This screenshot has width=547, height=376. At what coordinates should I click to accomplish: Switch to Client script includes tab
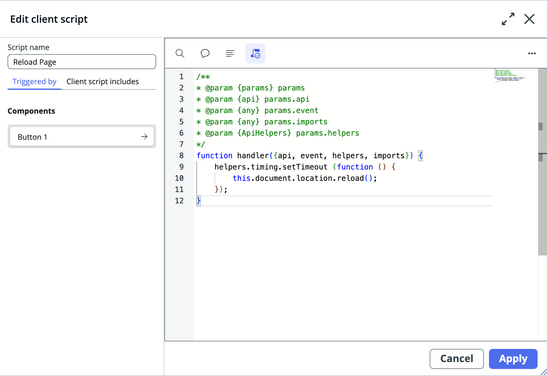103,82
